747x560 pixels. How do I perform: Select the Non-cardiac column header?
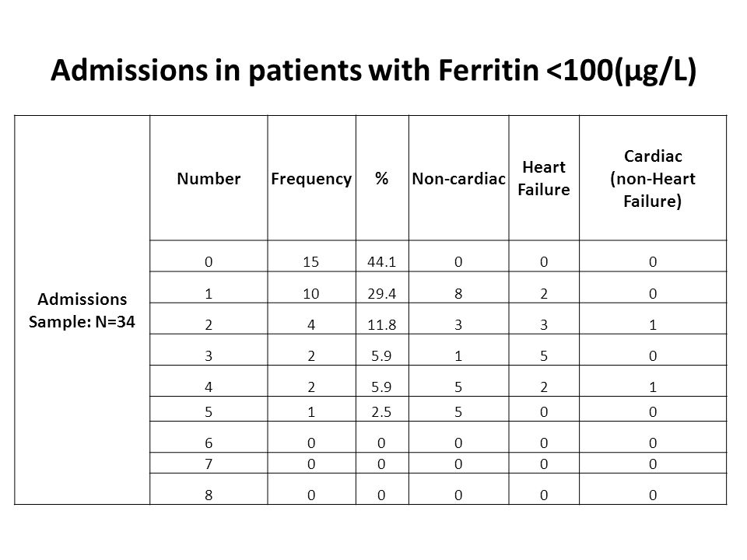pos(458,179)
